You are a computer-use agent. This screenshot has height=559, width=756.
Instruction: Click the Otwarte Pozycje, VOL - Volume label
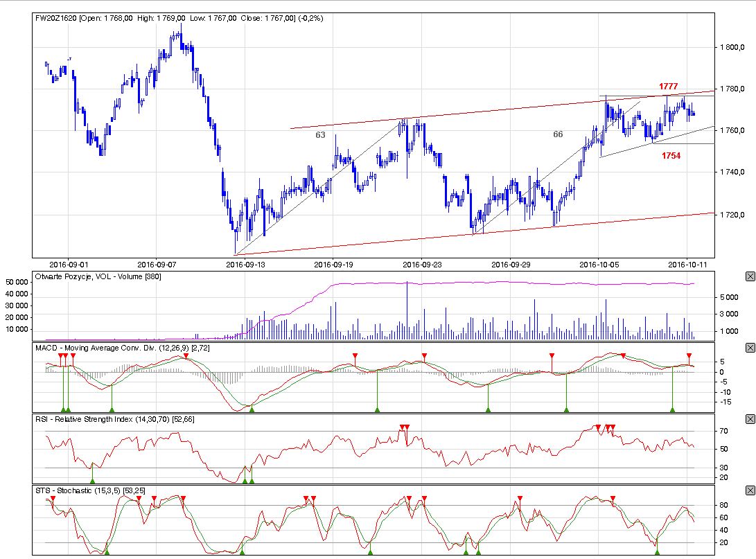coord(97,276)
